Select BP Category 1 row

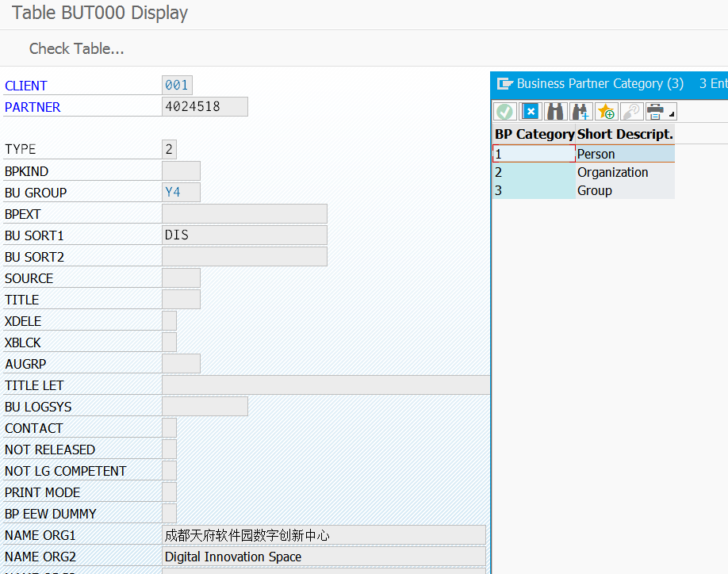coord(534,154)
